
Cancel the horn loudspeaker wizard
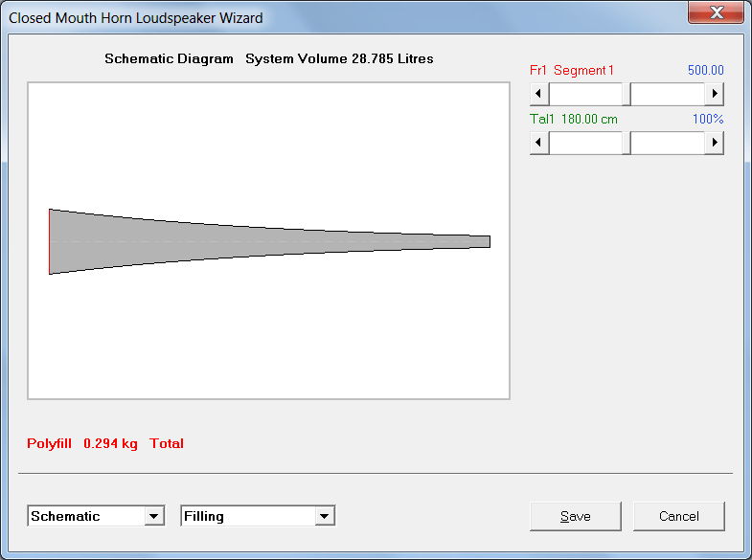678,516
